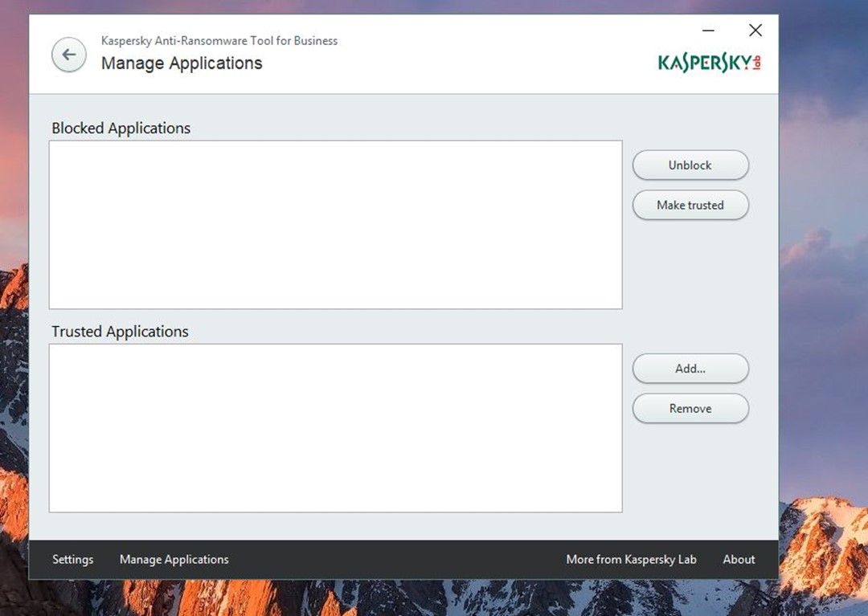Open the More from Kaspersky Lab link

[x=631, y=560]
